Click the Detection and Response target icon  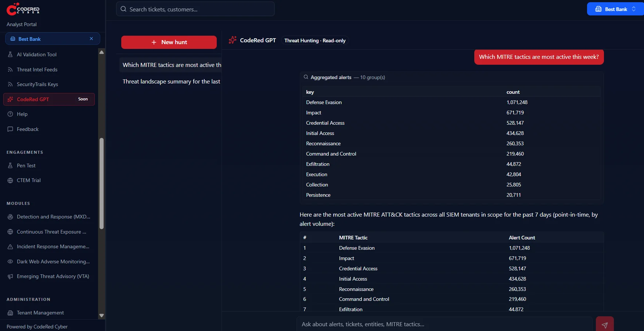10,217
